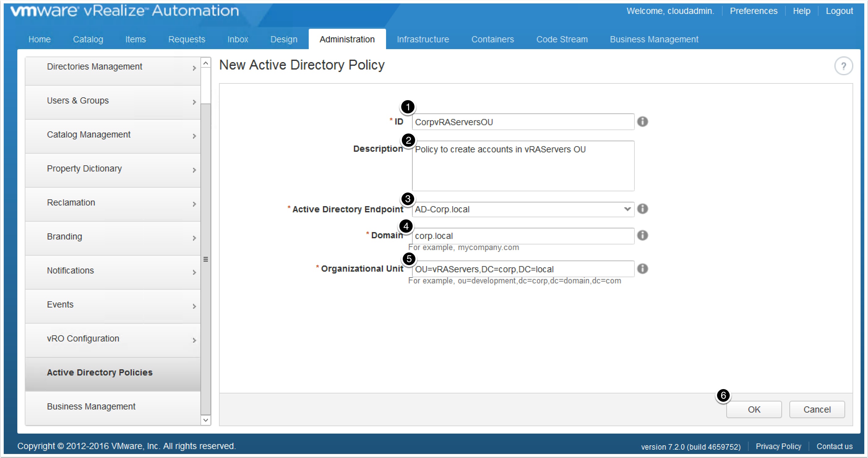Click the Contact us footer link
868x458 pixels.
tap(834, 446)
